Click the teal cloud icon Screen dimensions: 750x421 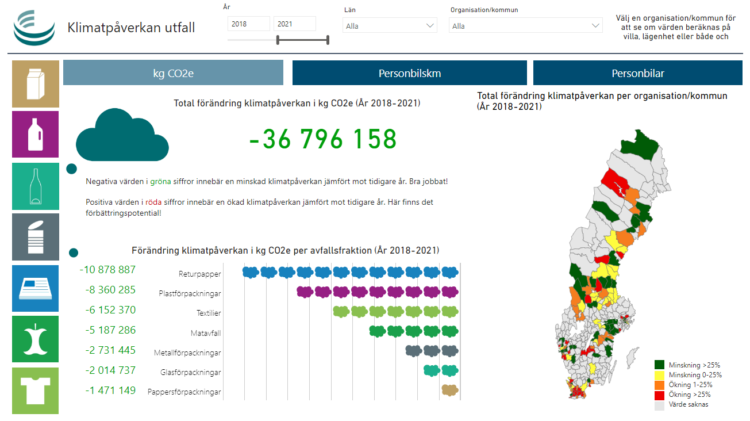(118, 135)
